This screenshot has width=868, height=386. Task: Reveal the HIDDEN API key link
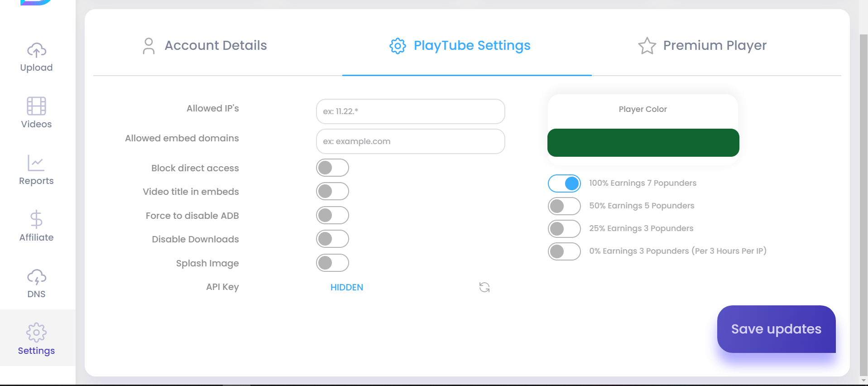[x=346, y=287]
